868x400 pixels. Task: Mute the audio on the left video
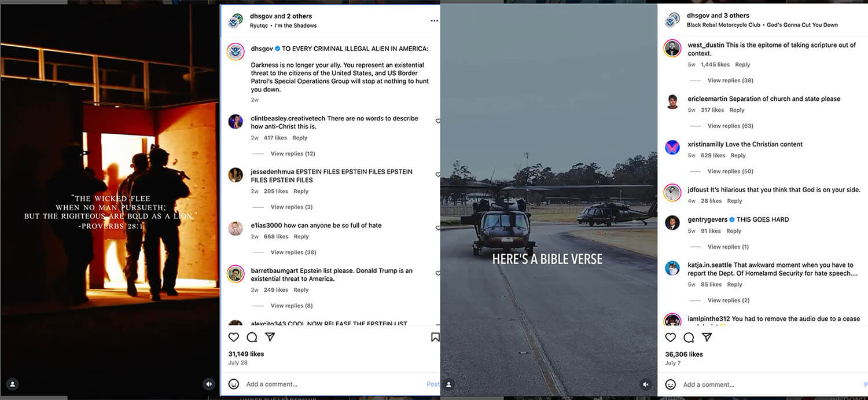(209, 384)
